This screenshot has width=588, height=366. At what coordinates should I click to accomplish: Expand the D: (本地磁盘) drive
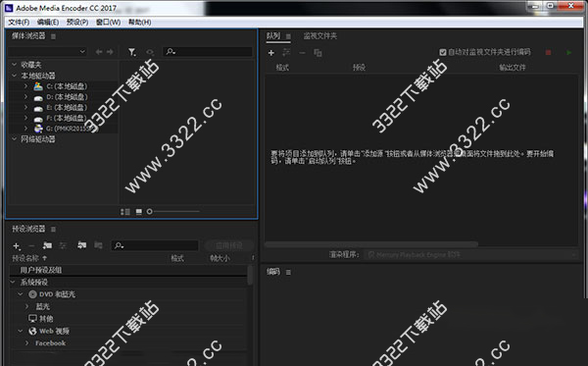(x=25, y=96)
